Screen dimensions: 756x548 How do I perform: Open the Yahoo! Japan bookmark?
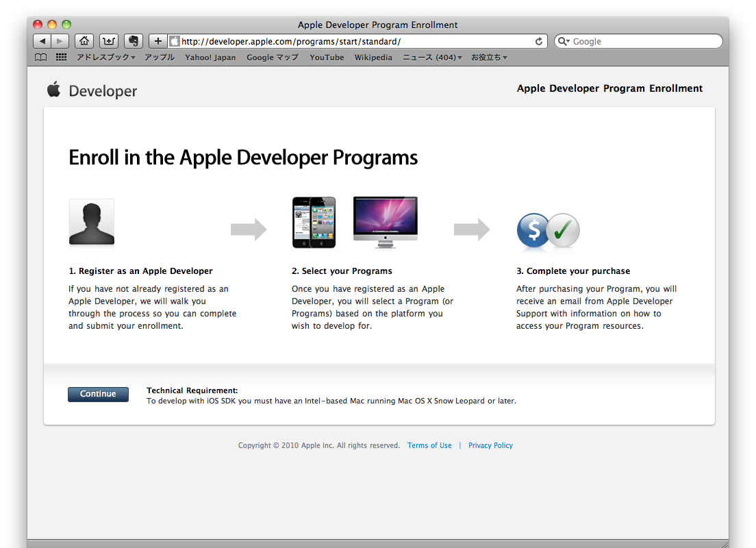(210, 58)
